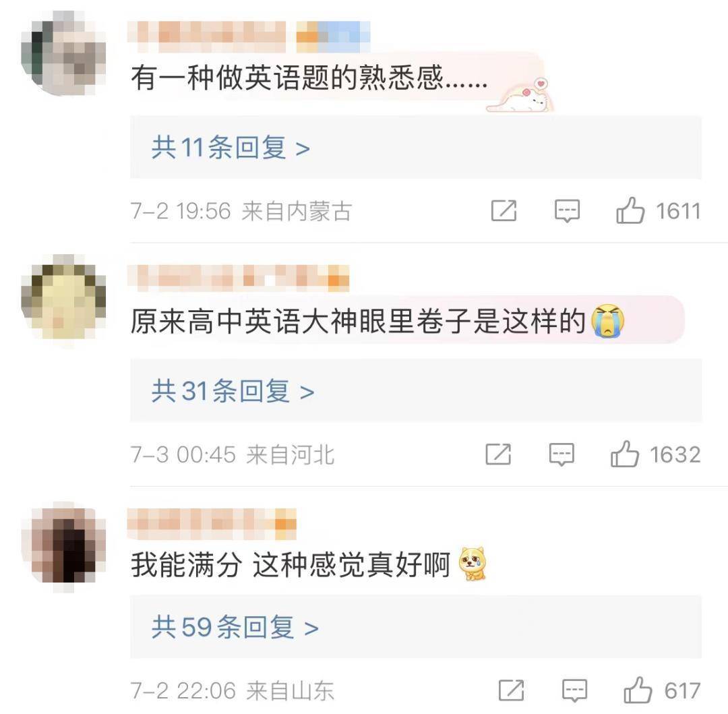728x714 pixels.
Task: Open second commenter's username link
Action: coord(226,278)
